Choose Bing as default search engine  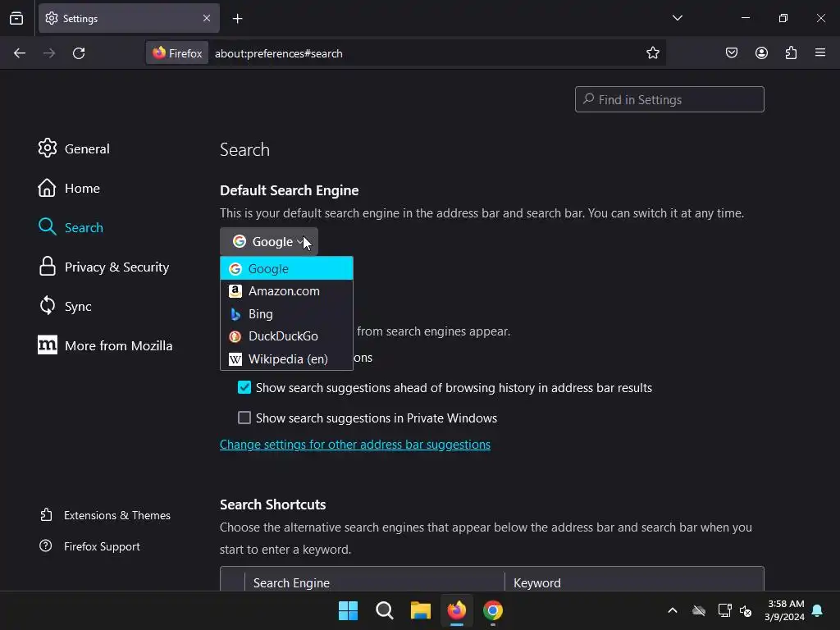(x=286, y=314)
